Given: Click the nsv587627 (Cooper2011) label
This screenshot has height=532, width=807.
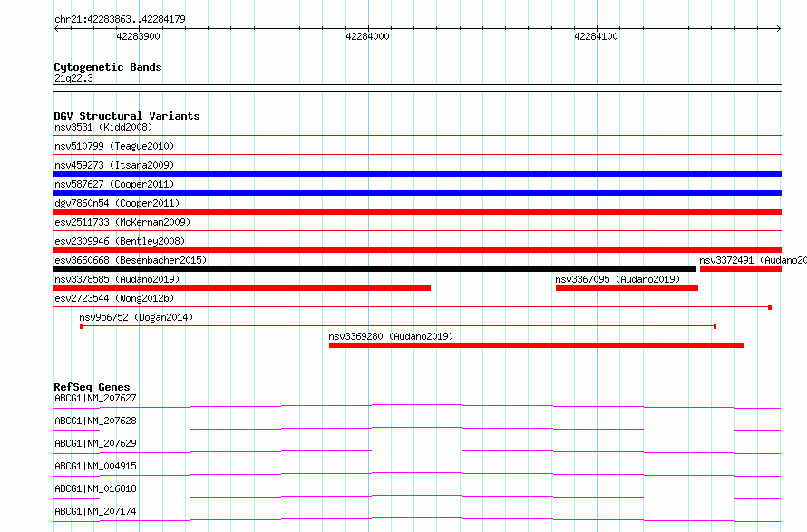Looking at the screenshot, I should point(114,184).
